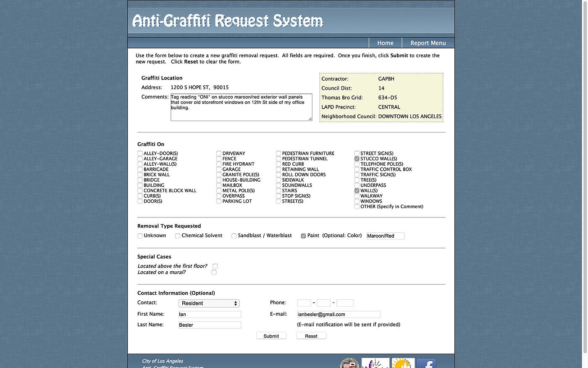Click the paint color field with Maroon/Red
Screen dimensions: 588x368
(x=385, y=236)
